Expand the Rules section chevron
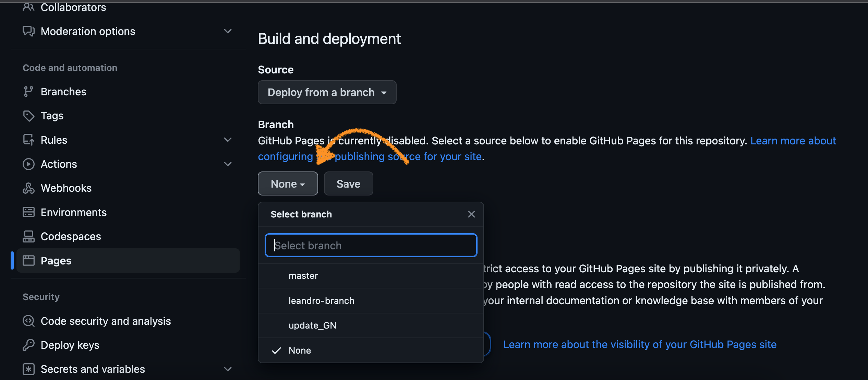The image size is (868, 380). click(x=228, y=140)
